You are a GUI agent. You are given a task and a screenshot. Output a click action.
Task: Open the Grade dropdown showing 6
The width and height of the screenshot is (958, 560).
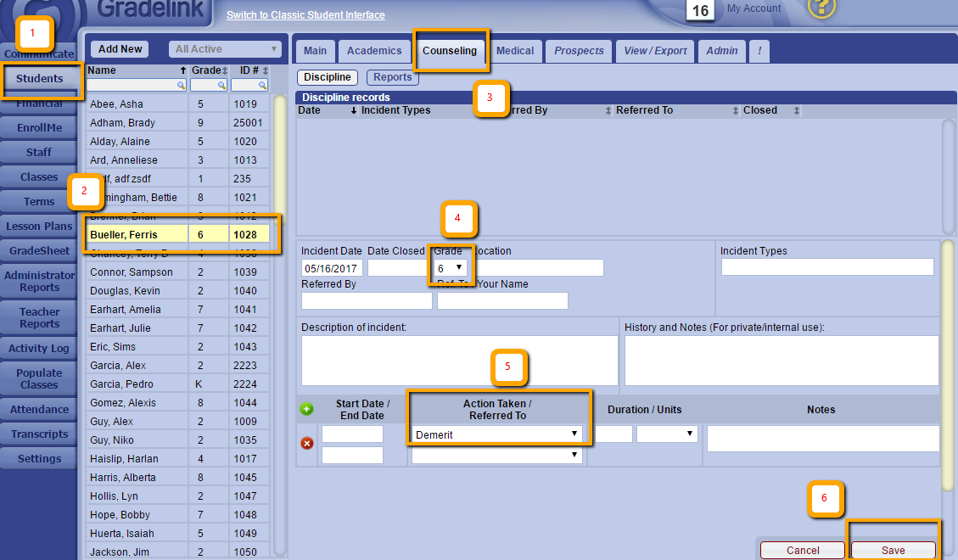(450, 268)
